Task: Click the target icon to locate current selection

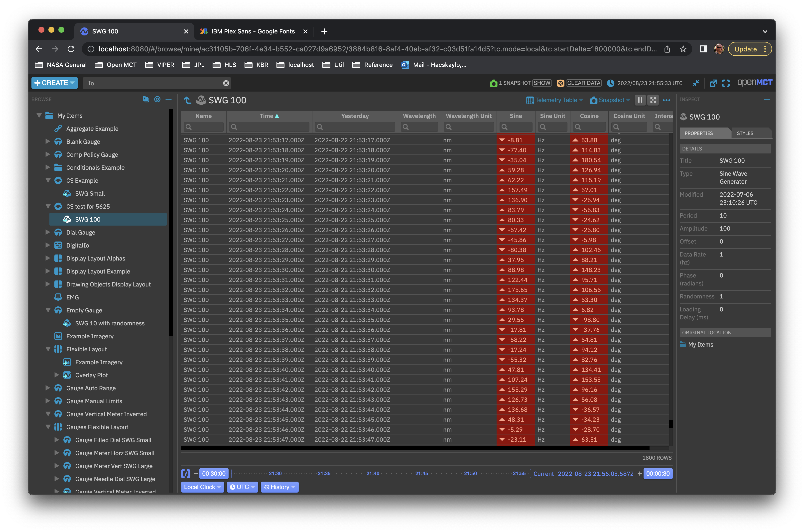Action: click(x=157, y=99)
